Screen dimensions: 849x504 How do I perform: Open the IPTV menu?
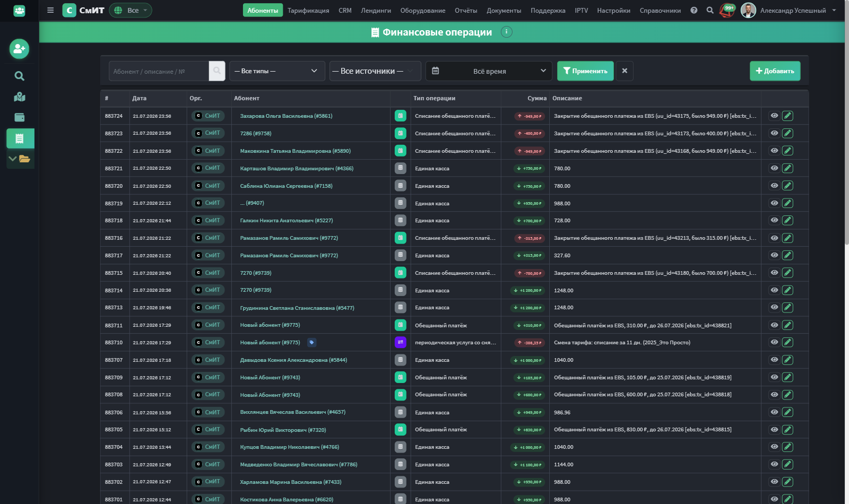(582, 10)
